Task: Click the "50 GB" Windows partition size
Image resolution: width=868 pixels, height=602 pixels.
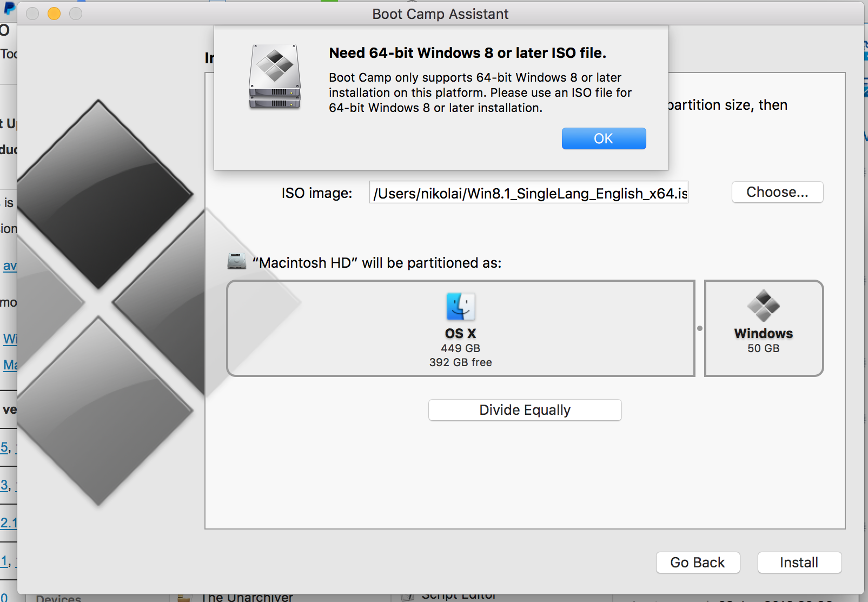Action: pyautogui.click(x=764, y=348)
